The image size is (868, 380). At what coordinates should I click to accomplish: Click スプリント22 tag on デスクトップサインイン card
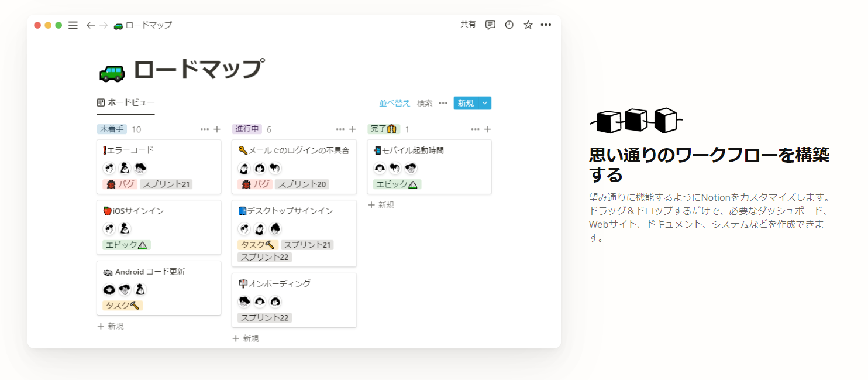point(264,257)
